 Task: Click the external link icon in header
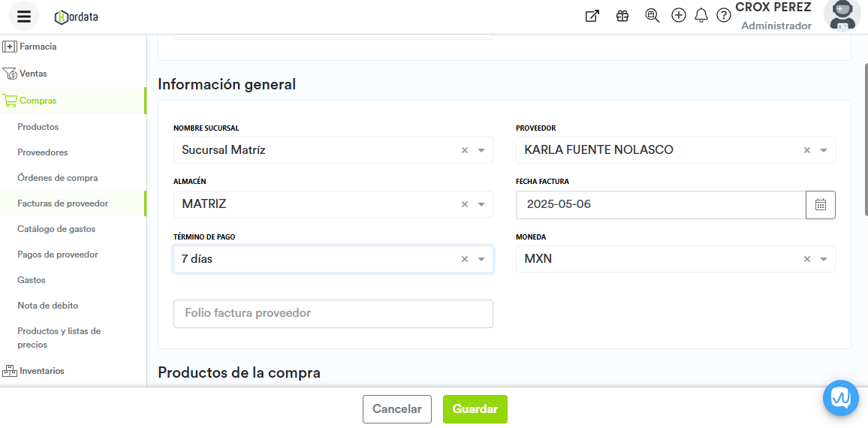[x=592, y=16]
